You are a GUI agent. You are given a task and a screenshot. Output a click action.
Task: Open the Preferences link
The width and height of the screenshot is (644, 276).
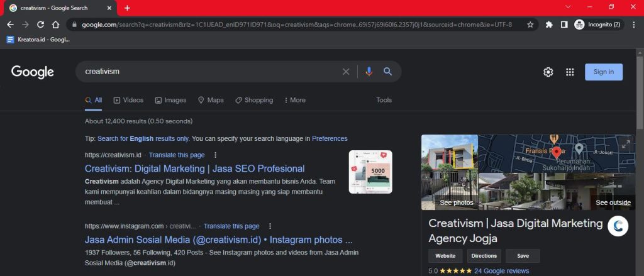330,139
